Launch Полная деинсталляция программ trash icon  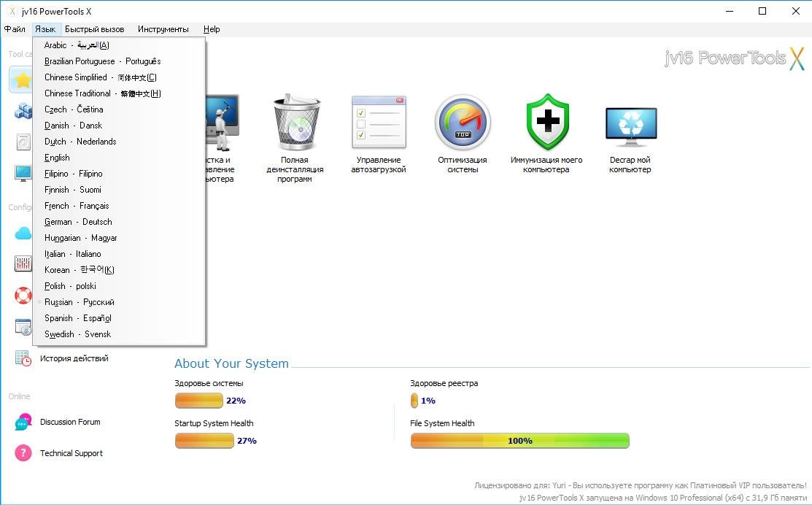(x=296, y=122)
